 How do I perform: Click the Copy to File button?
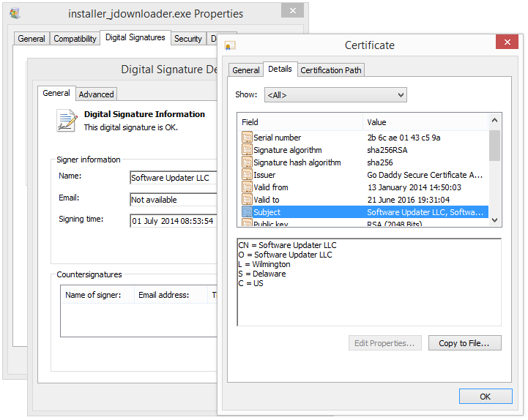[x=464, y=343]
